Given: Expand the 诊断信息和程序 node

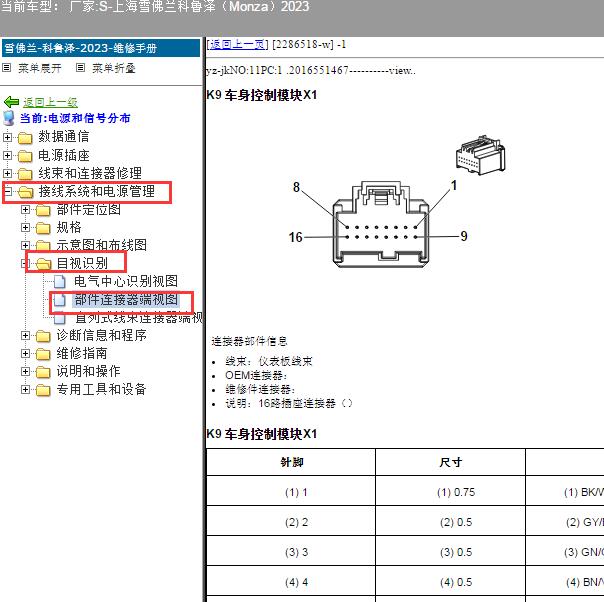Looking at the screenshot, I should click(25, 335).
